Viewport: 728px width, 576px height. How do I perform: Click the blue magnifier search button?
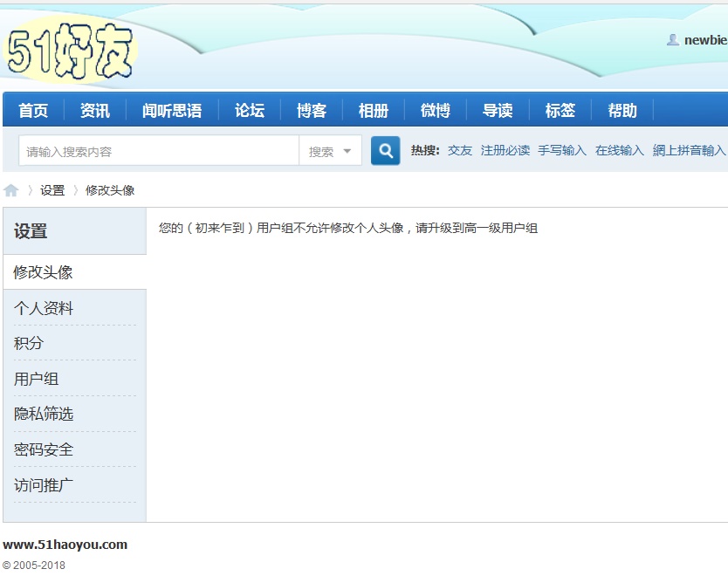coord(385,151)
